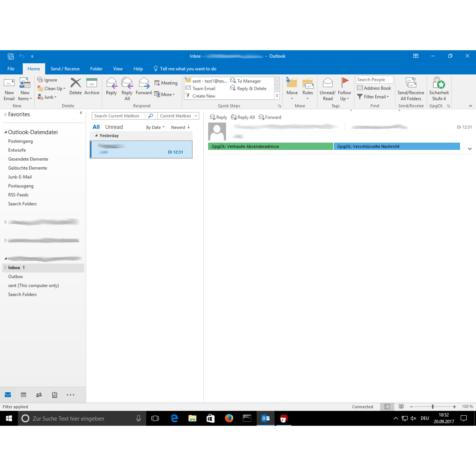This screenshot has height=476, width=476.
Task: Run the To Manager quick step
Action: pos(245,81)
